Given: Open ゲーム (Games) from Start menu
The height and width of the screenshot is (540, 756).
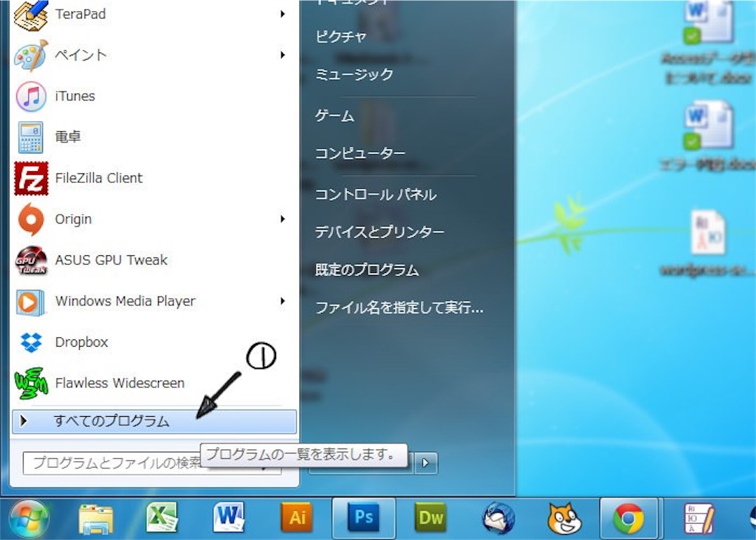Looking at the screenshot, I should pyautogui.click(x=334, y=116).
